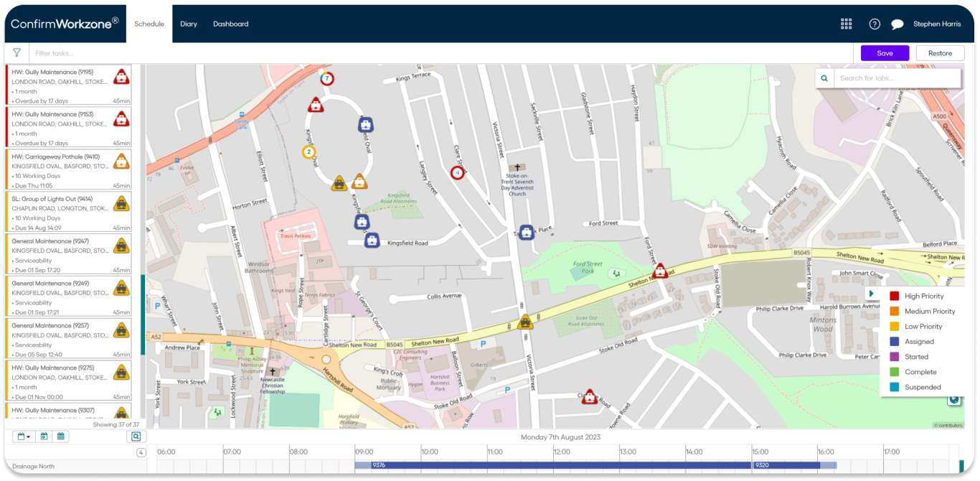Open the chat messages icon
980x481 pixels.
coord(897,24)
